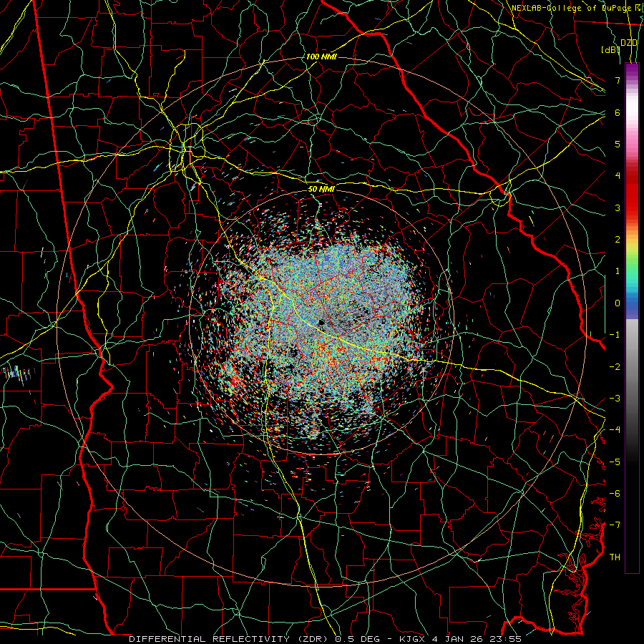
Task: Click the scale value label 6
Action: pos(618,112)
